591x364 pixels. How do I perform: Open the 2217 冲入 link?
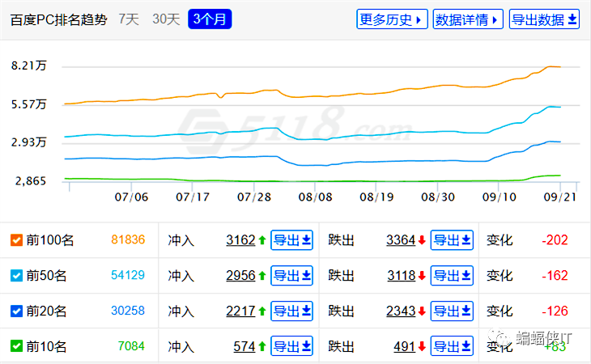click(240, 311)
